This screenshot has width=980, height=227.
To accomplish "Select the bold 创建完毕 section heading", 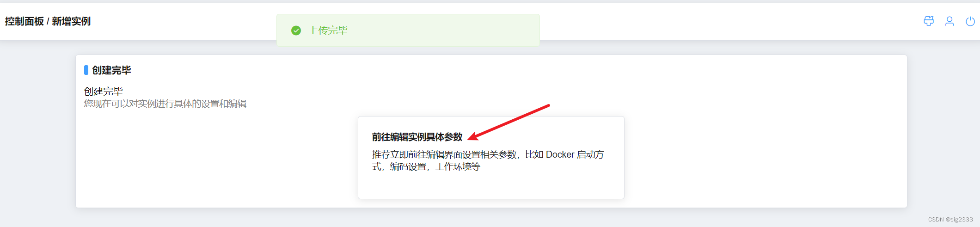I will click(111, 70).
